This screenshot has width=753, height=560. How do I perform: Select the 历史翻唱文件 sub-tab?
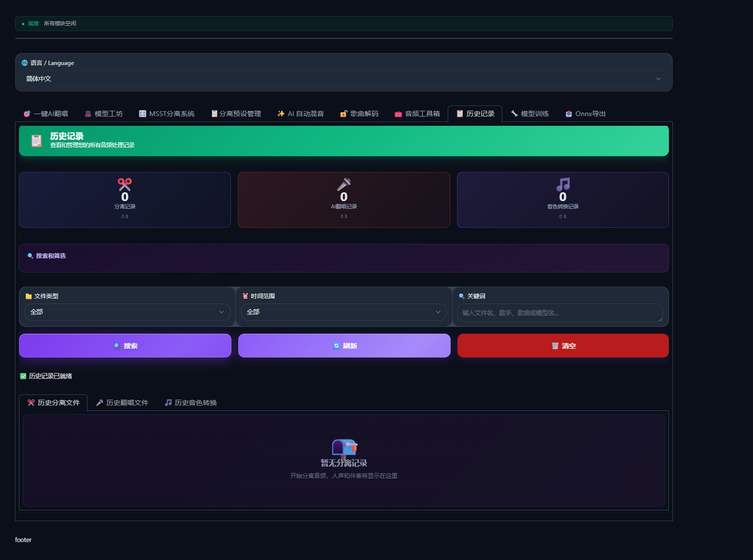coord(122,403)
